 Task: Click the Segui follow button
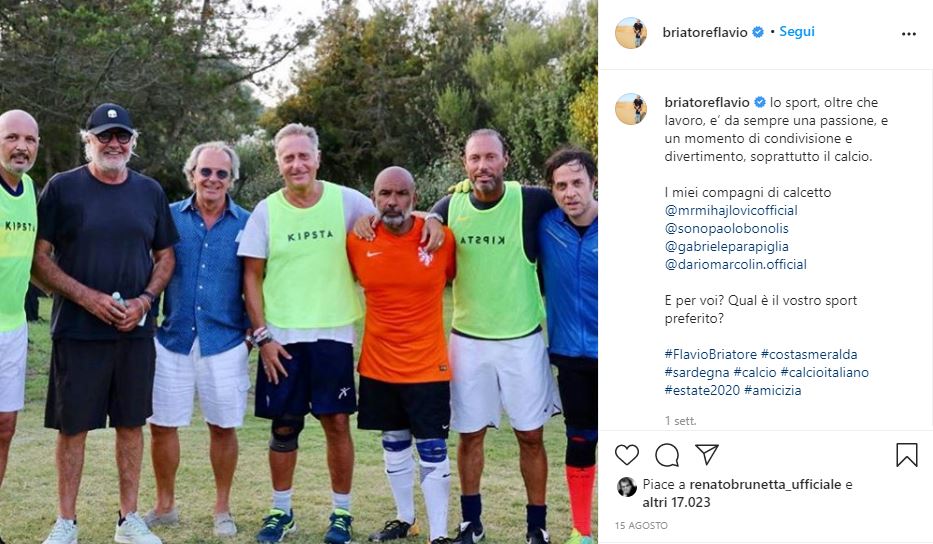click(x=797, y=32)
